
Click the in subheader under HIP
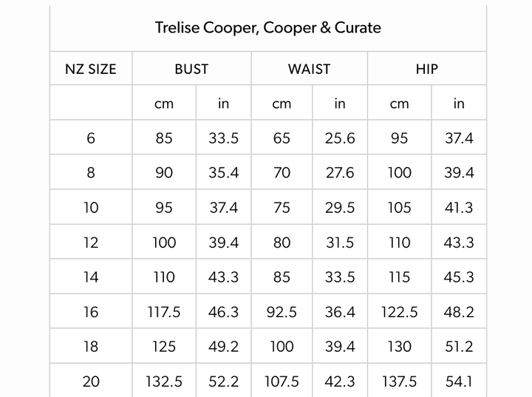click(459, 104)
